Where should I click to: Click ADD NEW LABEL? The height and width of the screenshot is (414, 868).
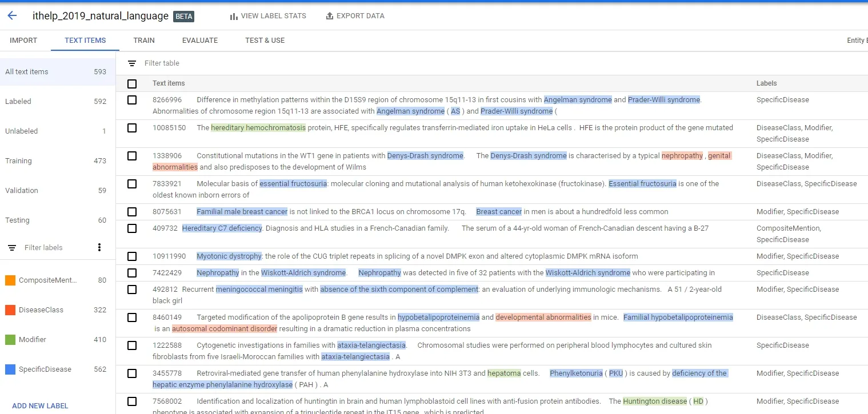click(40, 406)
